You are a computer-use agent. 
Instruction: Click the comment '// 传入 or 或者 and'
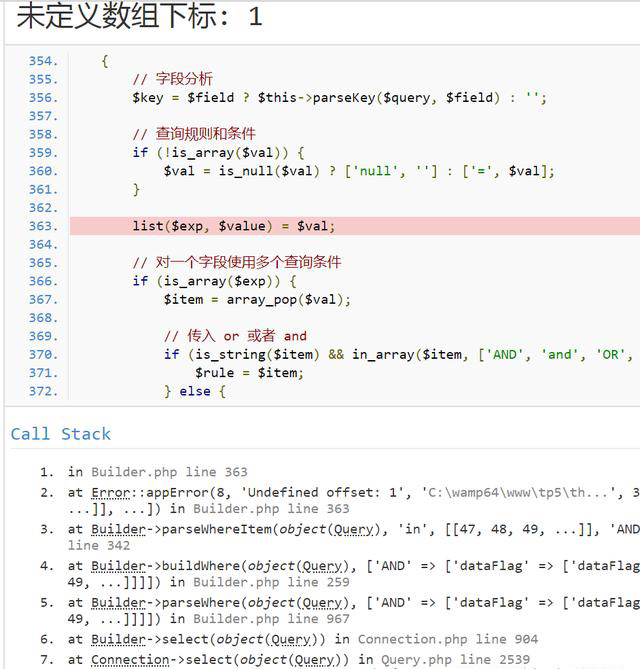235,336
